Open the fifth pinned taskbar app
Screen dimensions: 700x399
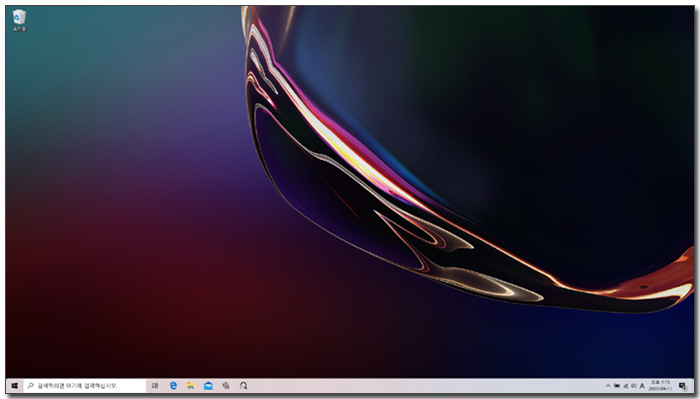(x=226, y=386)
